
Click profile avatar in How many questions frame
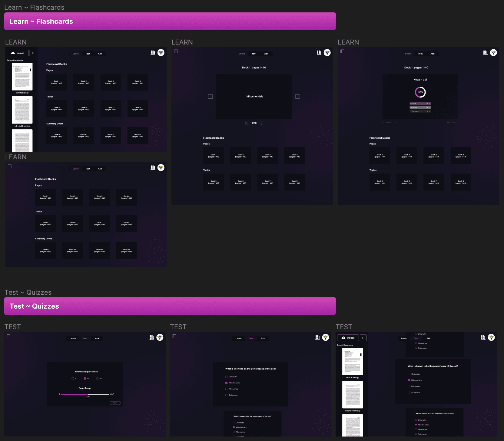tap(160, 337)
